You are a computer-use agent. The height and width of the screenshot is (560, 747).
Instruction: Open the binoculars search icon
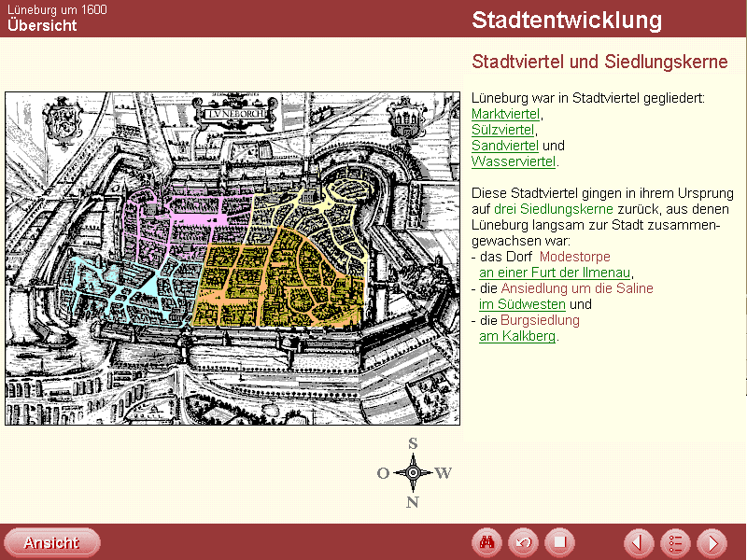(x=486, y=542)
